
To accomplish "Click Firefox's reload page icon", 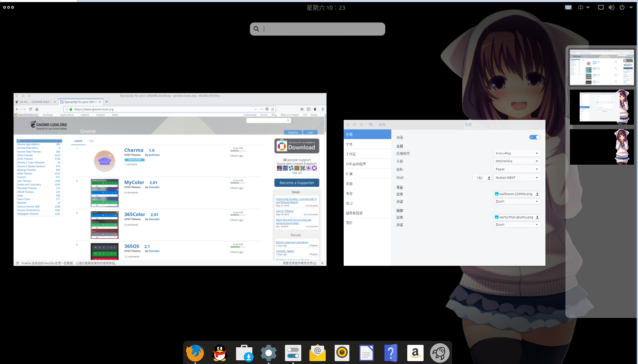I will coord(31,109).
